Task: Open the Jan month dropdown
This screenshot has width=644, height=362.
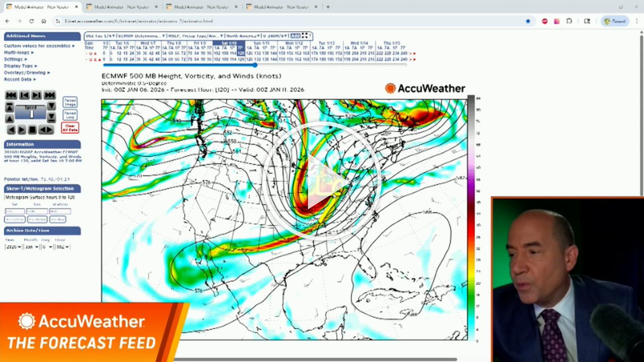Action: (32, 247)
